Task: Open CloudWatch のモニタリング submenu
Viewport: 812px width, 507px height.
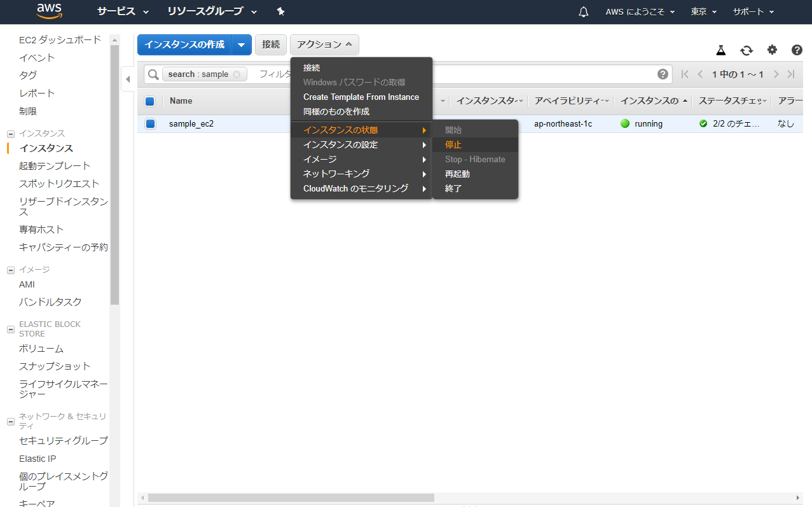Action: [x=361, y=188]
